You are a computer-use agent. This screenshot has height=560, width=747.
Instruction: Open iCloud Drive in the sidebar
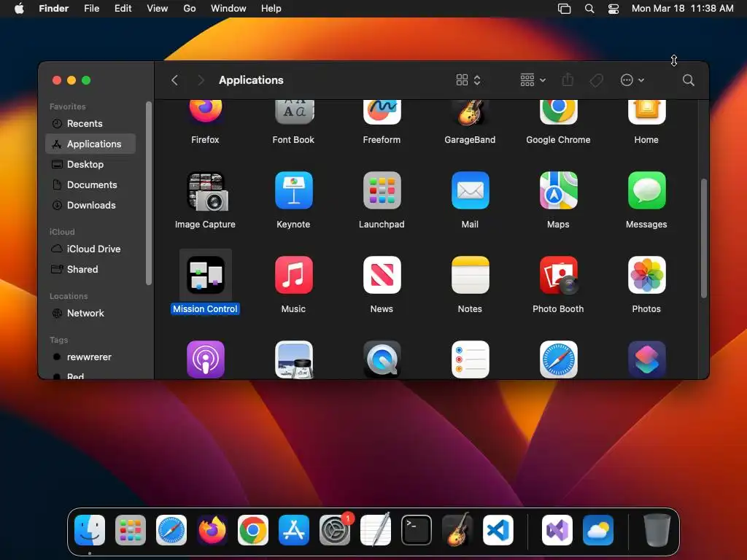click(x=90, y=249)
